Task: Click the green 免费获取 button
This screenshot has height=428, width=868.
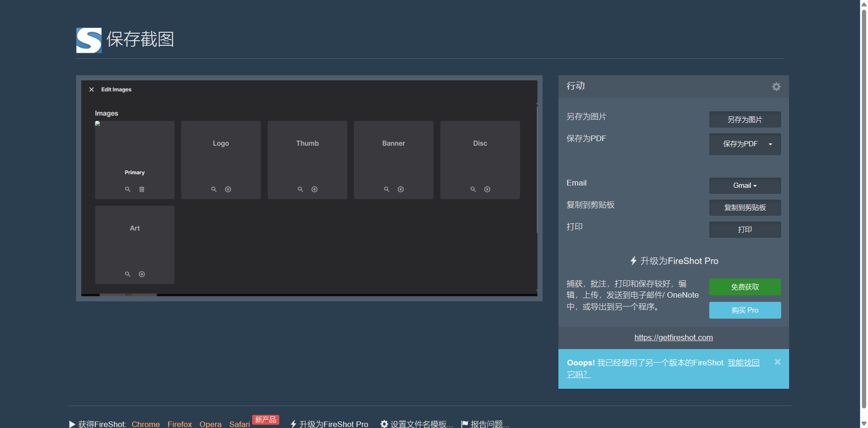Action: click(x=745, y=287)
